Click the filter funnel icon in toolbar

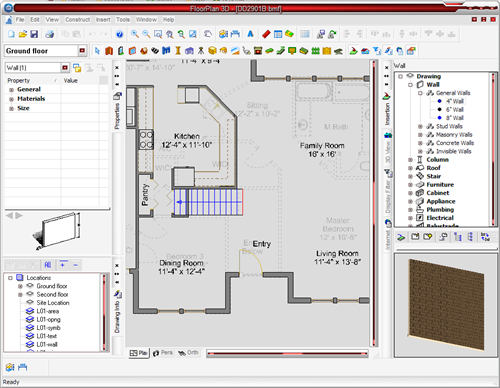[x=377, y=51]
